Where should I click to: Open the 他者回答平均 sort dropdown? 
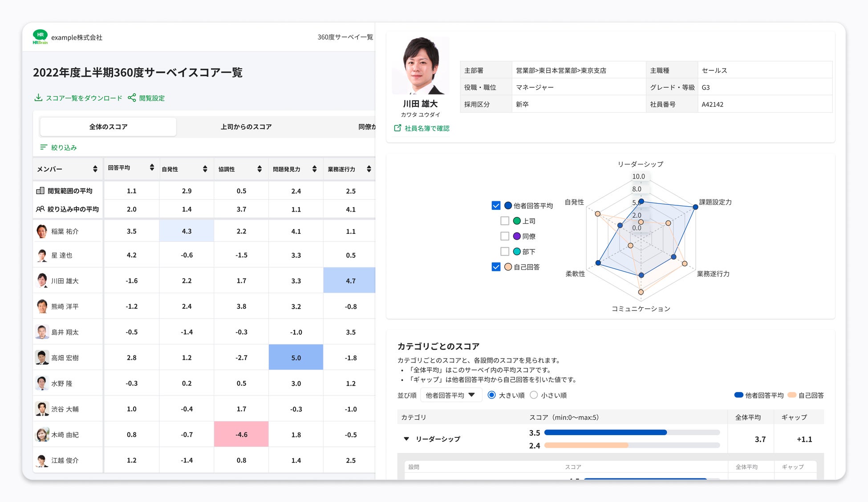[x=450, y=395]
